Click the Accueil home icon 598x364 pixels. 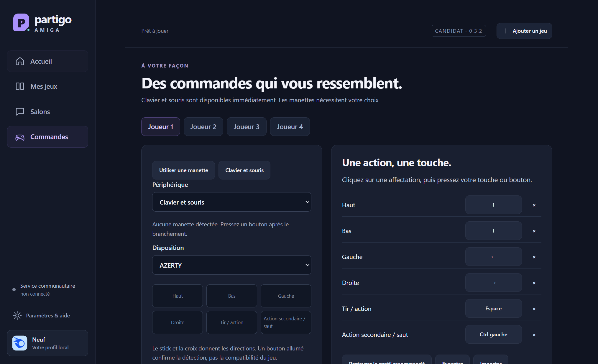pyautogui.click(x=20, y=61)
